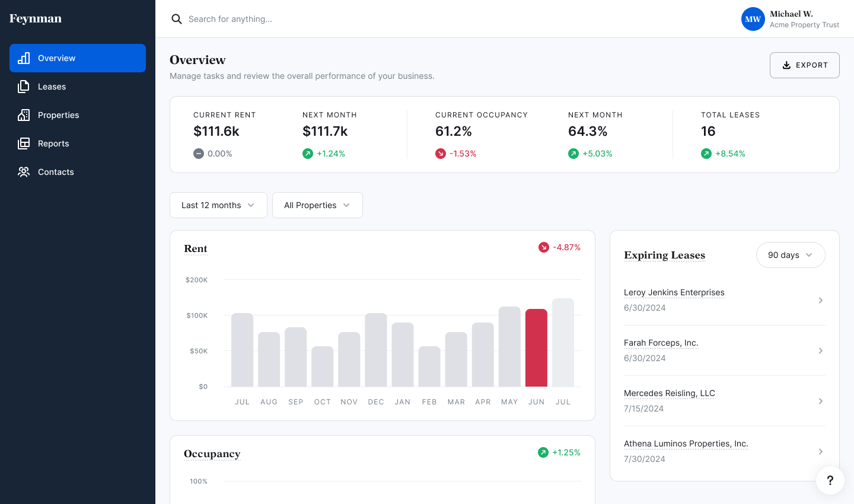The image size is (854, 504).
Task: Expand Leroy Jenkins Enterprises lease details
Action: pyautogui.click(x=821, y=300)
